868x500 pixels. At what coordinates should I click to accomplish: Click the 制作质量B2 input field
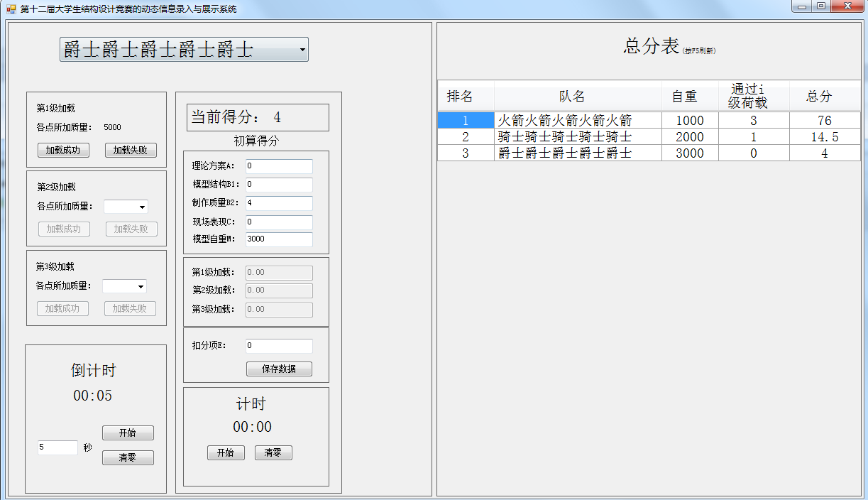point(279,203)
